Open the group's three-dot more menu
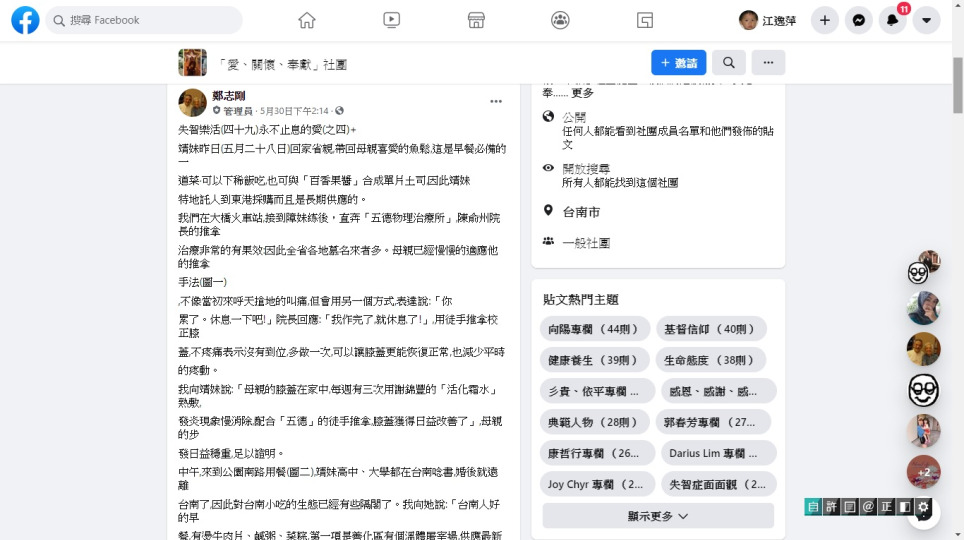The image size is (964, 540). [x=768, y=62]
